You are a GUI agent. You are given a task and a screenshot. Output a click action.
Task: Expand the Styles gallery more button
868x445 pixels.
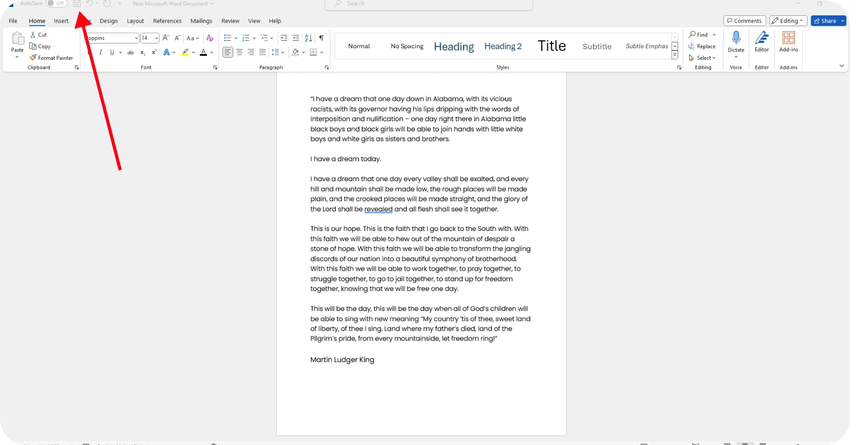675,55
